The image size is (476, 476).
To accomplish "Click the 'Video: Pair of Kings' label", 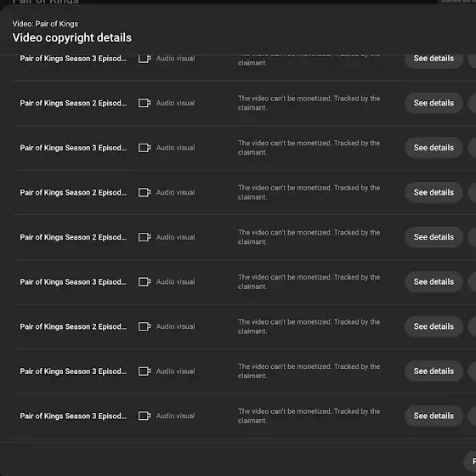I will coord(45,24).
